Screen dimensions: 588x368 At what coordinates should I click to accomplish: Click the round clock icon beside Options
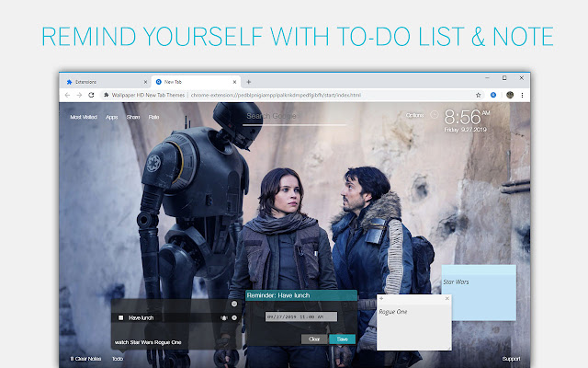tap(435, 115)
